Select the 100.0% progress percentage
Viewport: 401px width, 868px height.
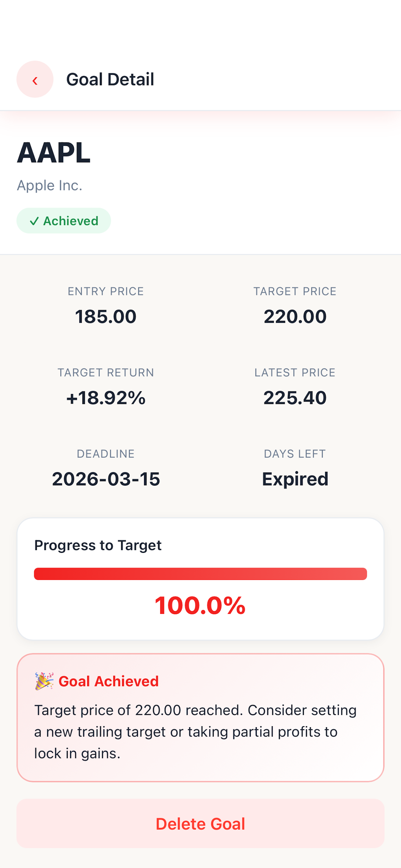point(200,605)
